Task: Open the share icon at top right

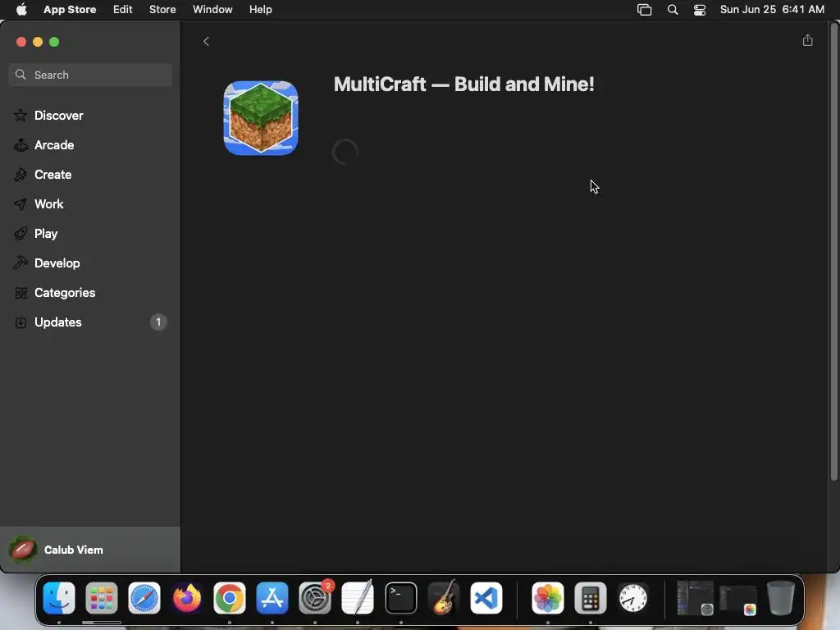Action: pyautogui.click(x=807, y=40)
